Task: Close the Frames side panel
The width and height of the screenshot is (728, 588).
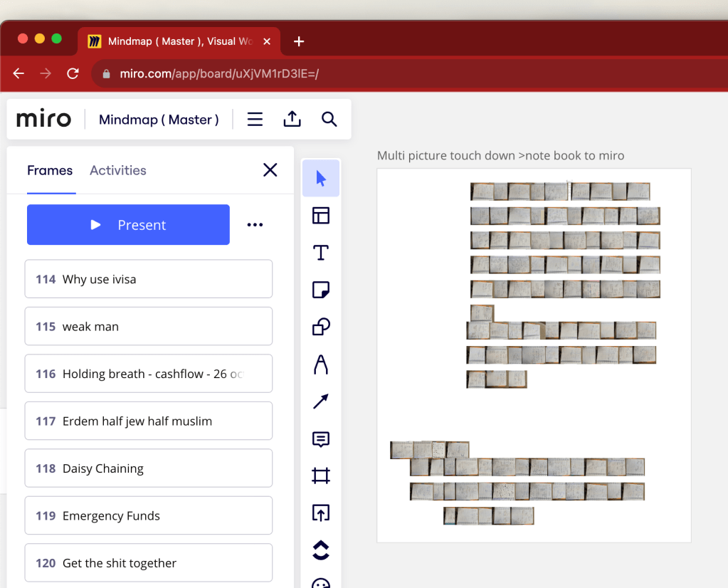Action: click(x=270, y=170)
